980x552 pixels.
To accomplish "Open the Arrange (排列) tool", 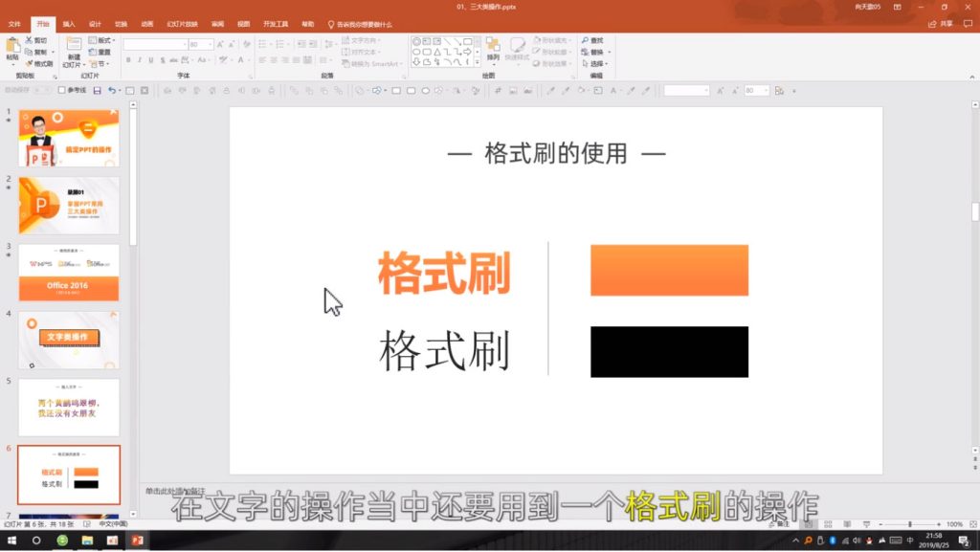I will pyautogui.click(x=492, y=49).
